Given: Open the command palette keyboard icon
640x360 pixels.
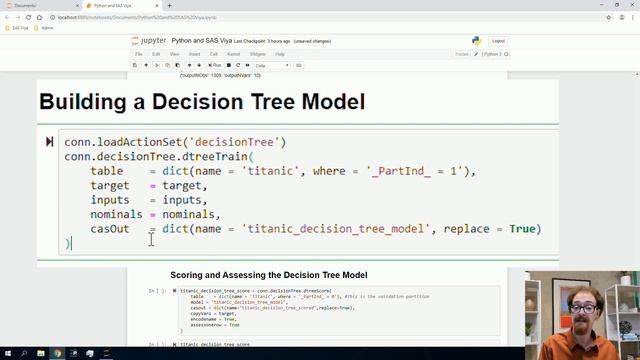Looking at the screenshot, I should coord(298,65).
